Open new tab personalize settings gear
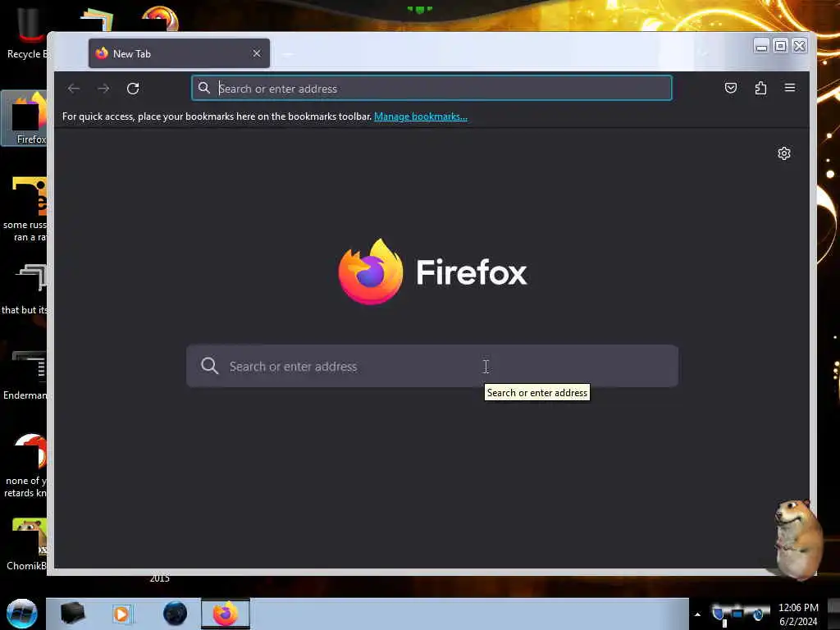 point(783,153)
